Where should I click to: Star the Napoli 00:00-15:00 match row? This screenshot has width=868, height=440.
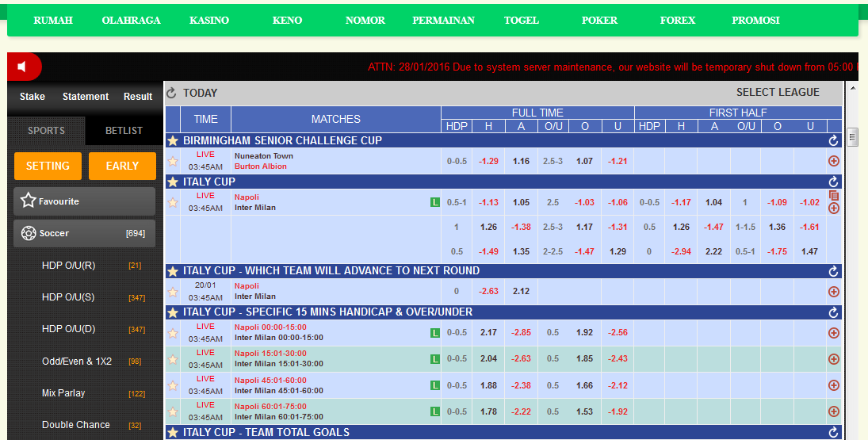pyautogui.click(x=173, y=333)
